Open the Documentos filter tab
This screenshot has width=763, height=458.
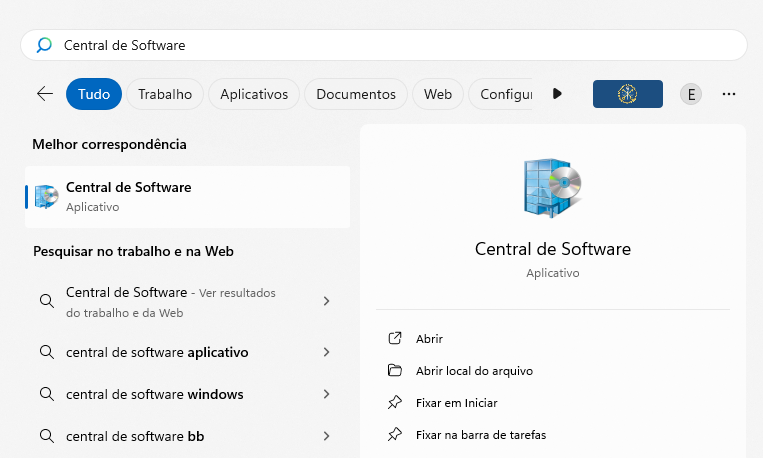(x=356, y=94)
